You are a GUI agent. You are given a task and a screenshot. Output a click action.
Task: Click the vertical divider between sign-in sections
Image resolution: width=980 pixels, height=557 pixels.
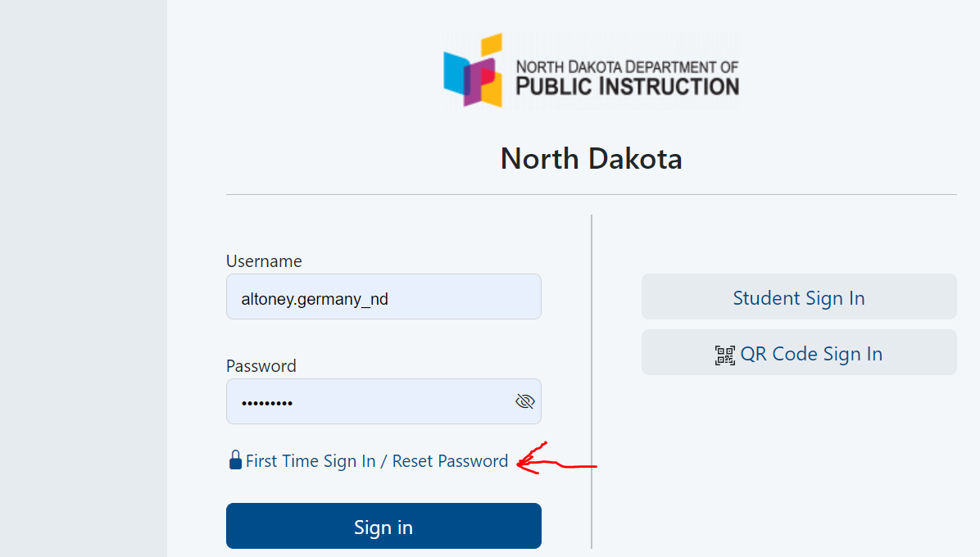(592, 382)
